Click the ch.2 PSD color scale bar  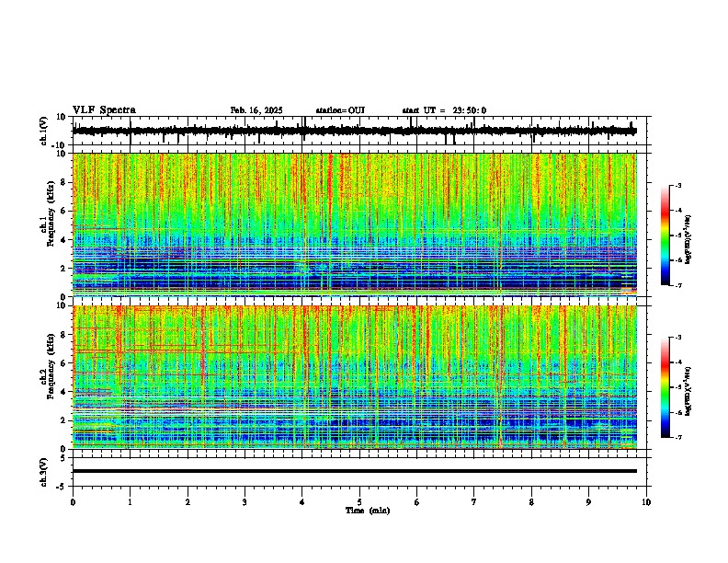pos(665,387)
